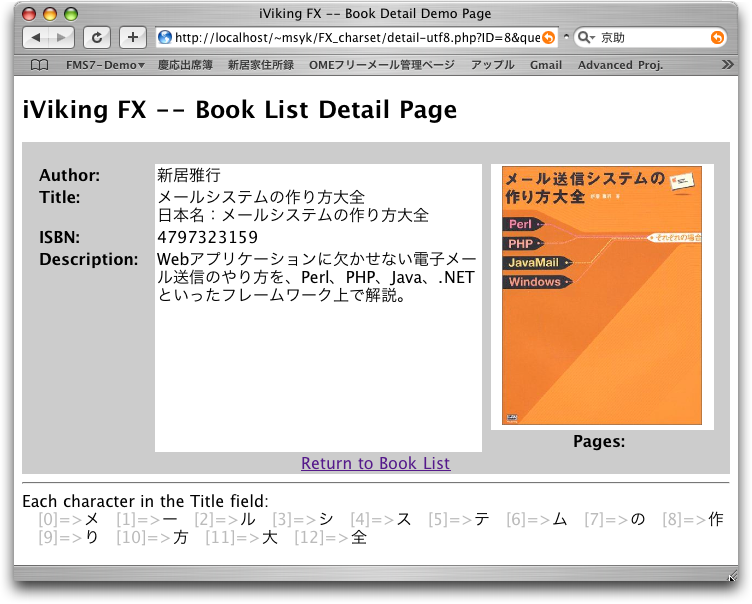Click the window resize grip corner
752x604 pixels.
731,576
